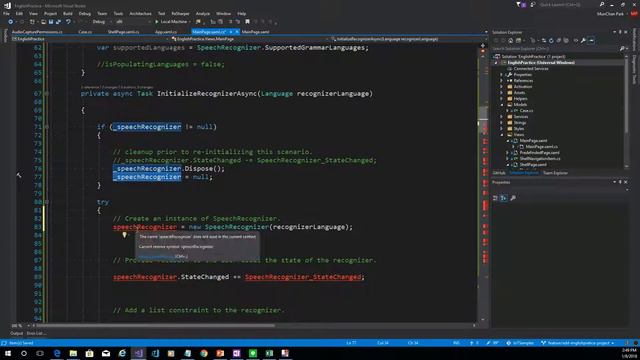Switch to ShellPage.xaml.cs editor tab
Screen dimensions: 640x360
pos(123,32)
